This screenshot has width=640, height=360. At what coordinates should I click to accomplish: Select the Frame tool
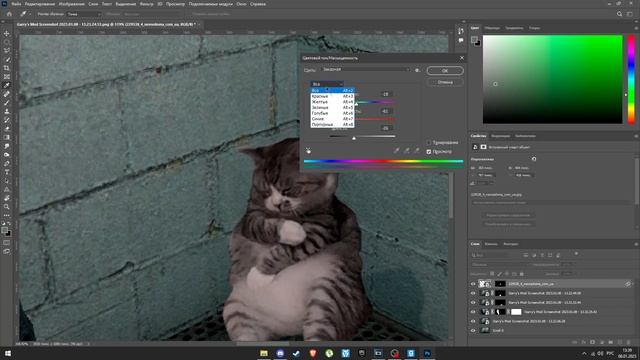point(7,77)
